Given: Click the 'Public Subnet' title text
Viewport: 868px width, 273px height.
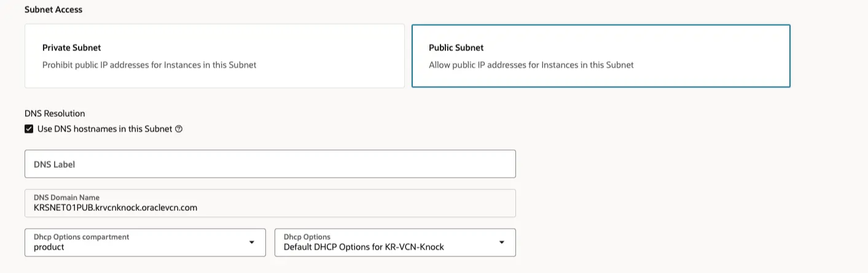Looking at the screenshot, I should (456, 47).
